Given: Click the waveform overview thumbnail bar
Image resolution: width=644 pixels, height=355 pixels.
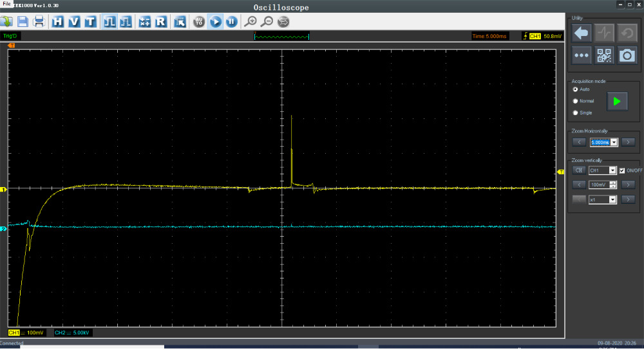Looking at the screenshot, I should pyautogui.click(x=282, y=36).
